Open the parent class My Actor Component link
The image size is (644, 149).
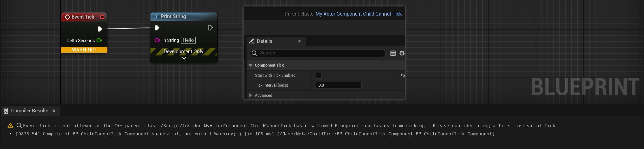point(358,14)
